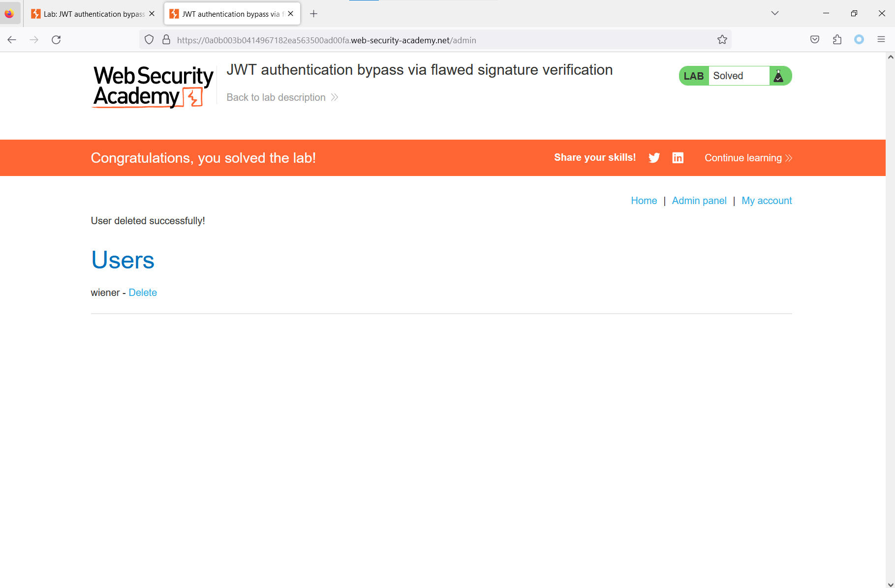Viewport: 895px width, 588px height.
Task: Open a new browser tab
Action: (313, 14)
